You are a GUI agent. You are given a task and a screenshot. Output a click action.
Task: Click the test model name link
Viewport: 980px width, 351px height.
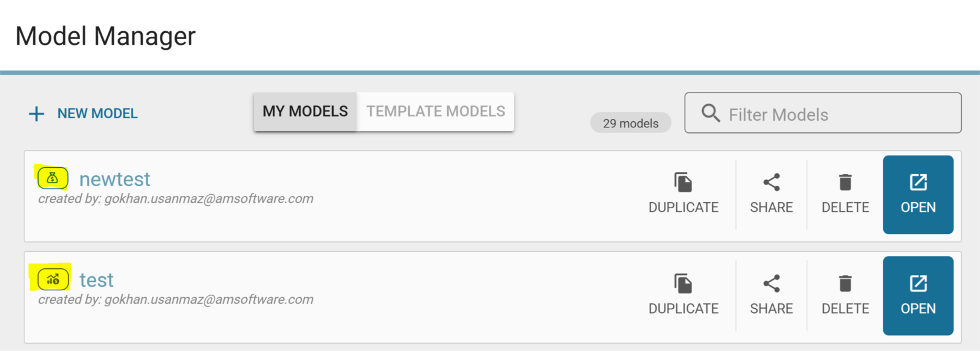pos(96,280)
